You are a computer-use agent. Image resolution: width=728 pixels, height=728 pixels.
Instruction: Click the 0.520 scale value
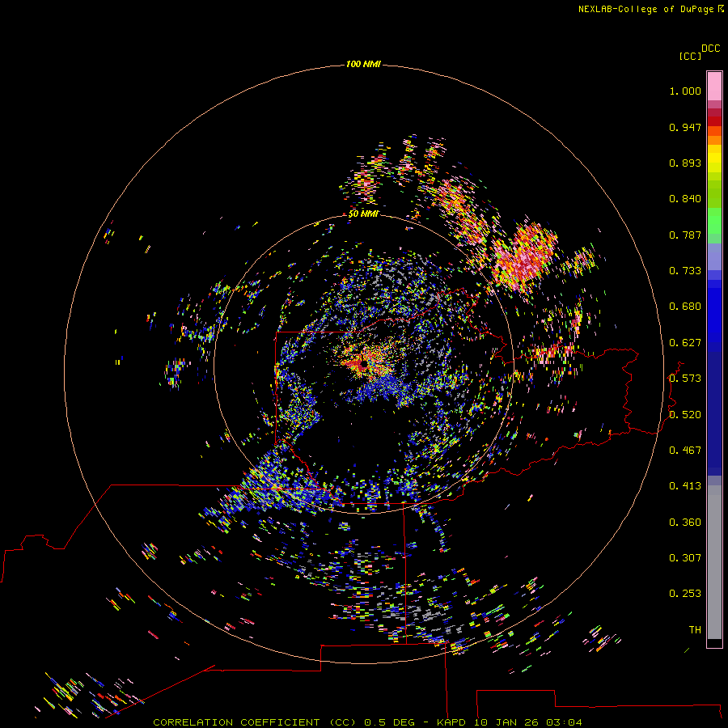pyautogui.click(x=685, y=415)
